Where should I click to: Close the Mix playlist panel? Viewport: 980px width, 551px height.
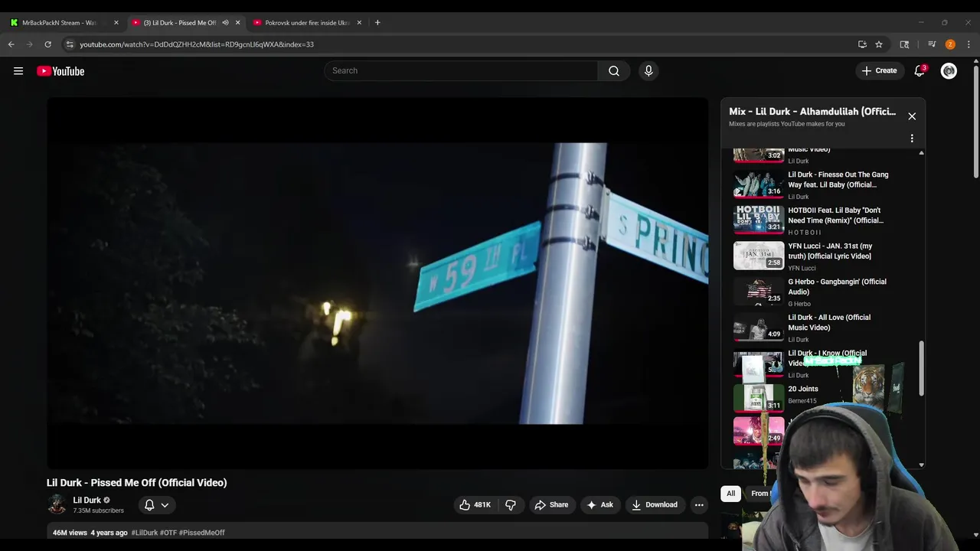tap(912, 116)
